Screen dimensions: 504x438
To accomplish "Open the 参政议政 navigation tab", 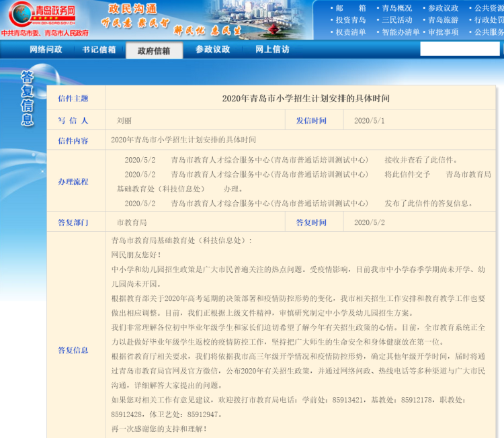I will pyautogui.click(x=212, y=49).
